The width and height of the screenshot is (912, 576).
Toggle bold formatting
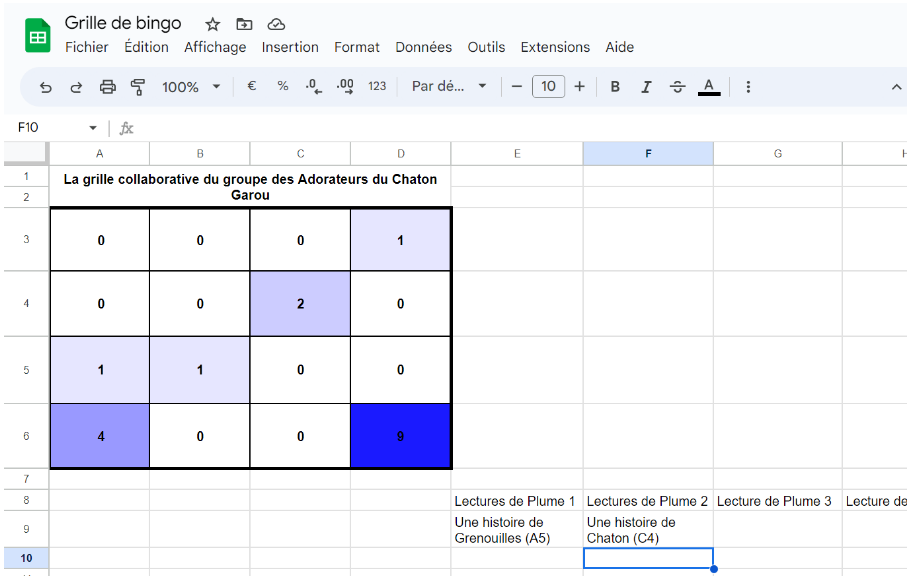pos(615,87)
